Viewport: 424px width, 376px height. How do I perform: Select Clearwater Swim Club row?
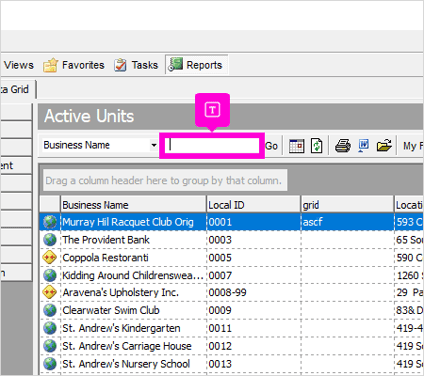pyautogui.click(x=231, y=310)
